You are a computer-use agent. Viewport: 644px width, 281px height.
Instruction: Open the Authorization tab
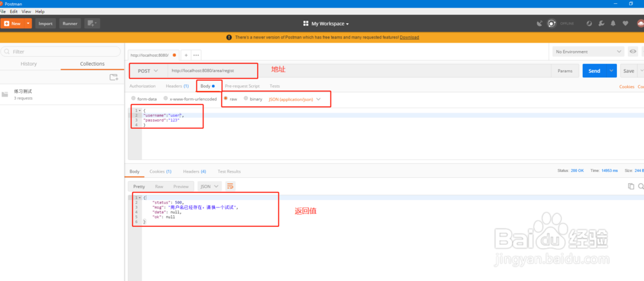coord(142,86)
